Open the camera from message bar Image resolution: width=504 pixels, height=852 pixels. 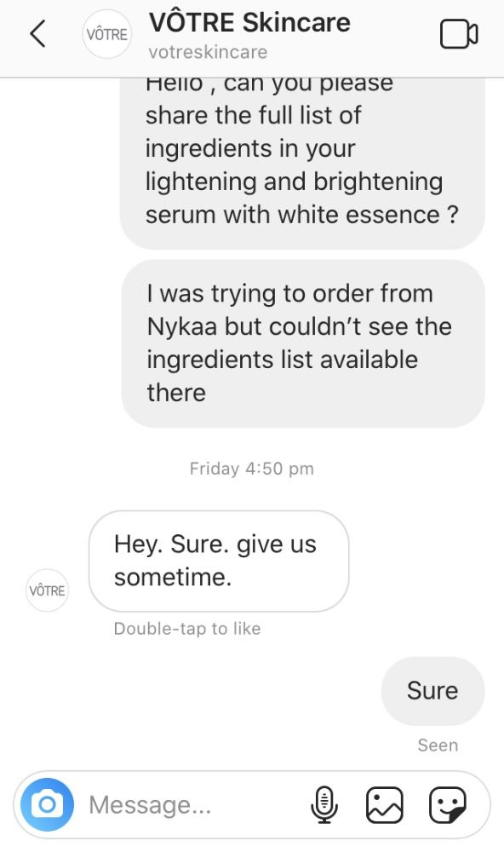point(47,804)
